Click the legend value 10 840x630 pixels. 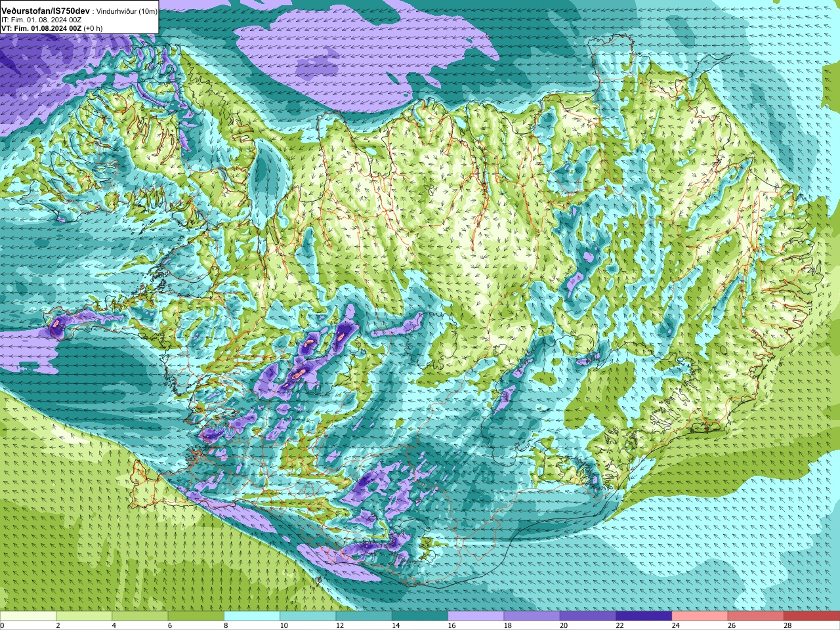(283, 625)
